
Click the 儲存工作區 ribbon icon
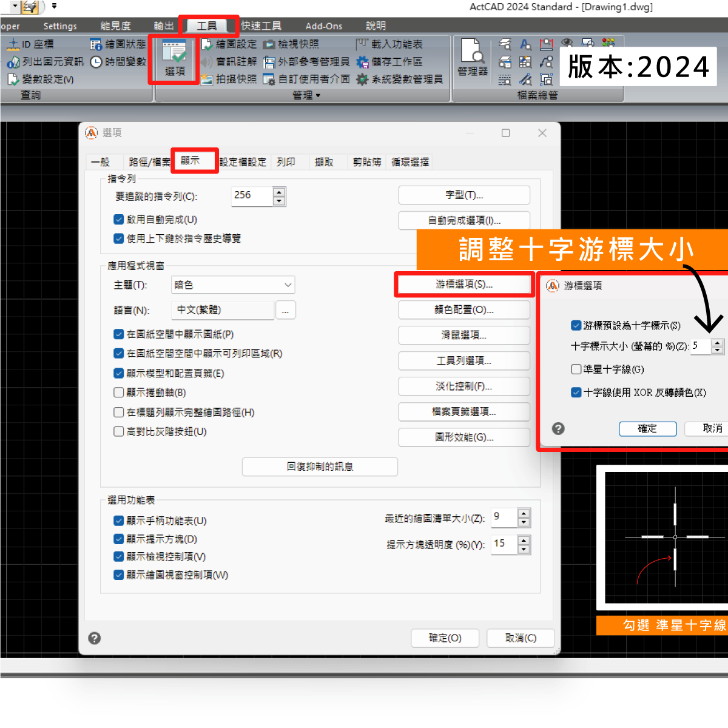tap(362, 62)
